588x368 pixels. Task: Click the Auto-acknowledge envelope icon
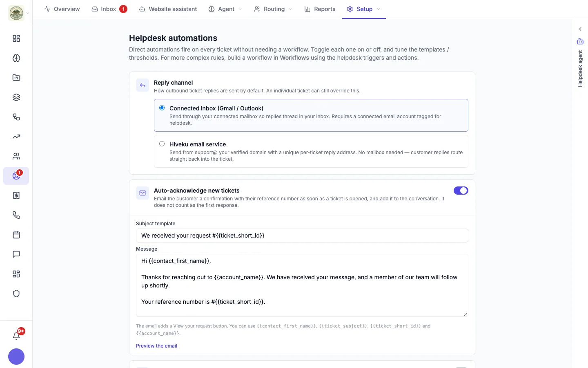pyautogui.click(x=143, y=193)
